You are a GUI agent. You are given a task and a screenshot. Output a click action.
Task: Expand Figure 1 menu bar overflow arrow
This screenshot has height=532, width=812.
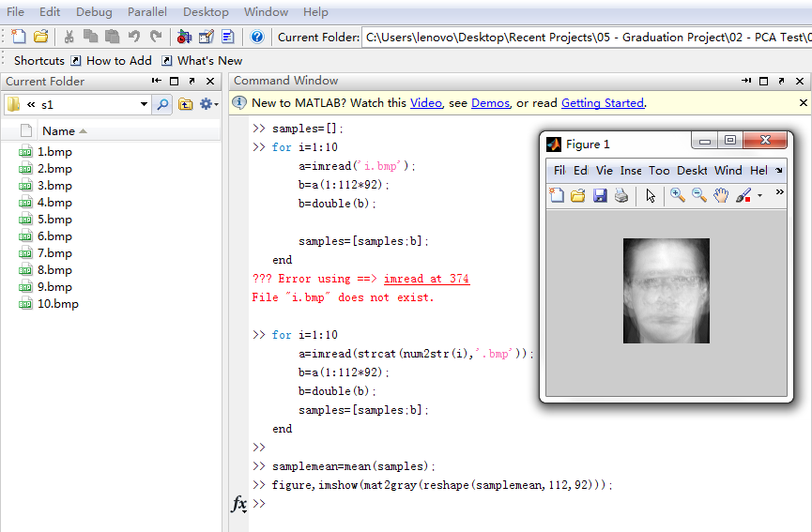click(x=779, y=170)
